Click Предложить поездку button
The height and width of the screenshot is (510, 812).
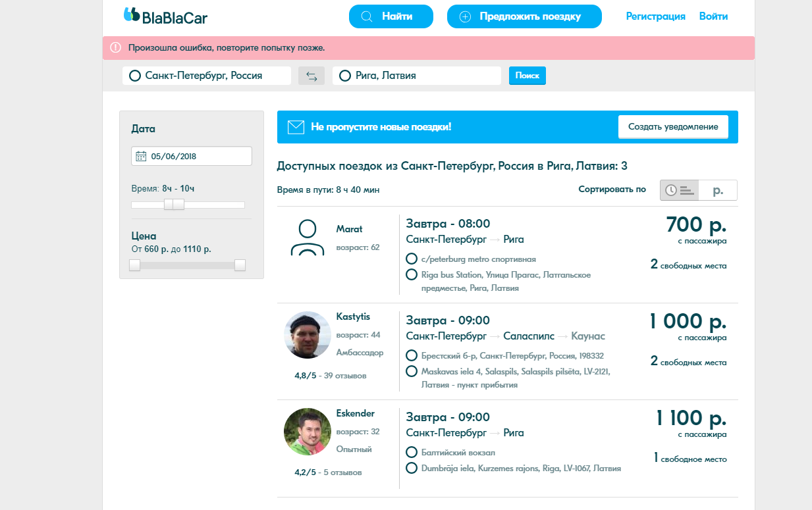pos(524,16)
